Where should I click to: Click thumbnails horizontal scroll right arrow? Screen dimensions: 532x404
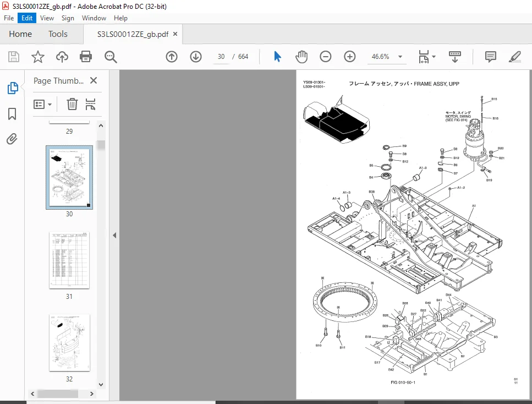click(x=92, y=394)
